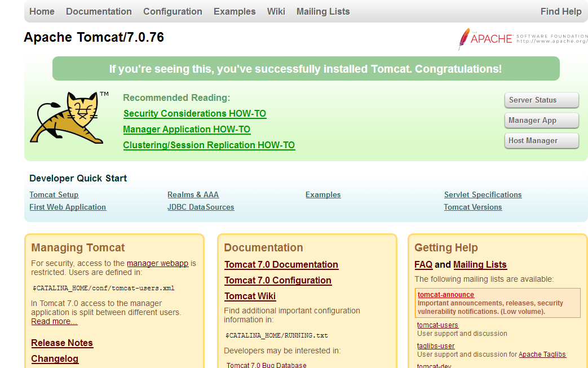The height and width of the screenshot is (368, 588).
Task: Click the Server Status button
Action: point(542,100)
